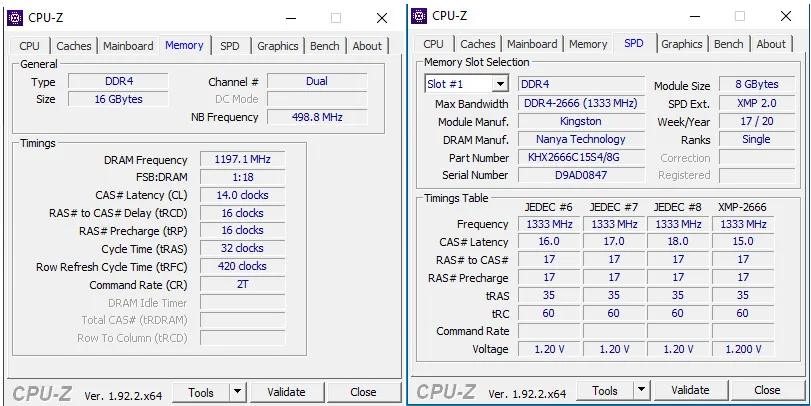Open Caches tab in left window

coord(73,46)
